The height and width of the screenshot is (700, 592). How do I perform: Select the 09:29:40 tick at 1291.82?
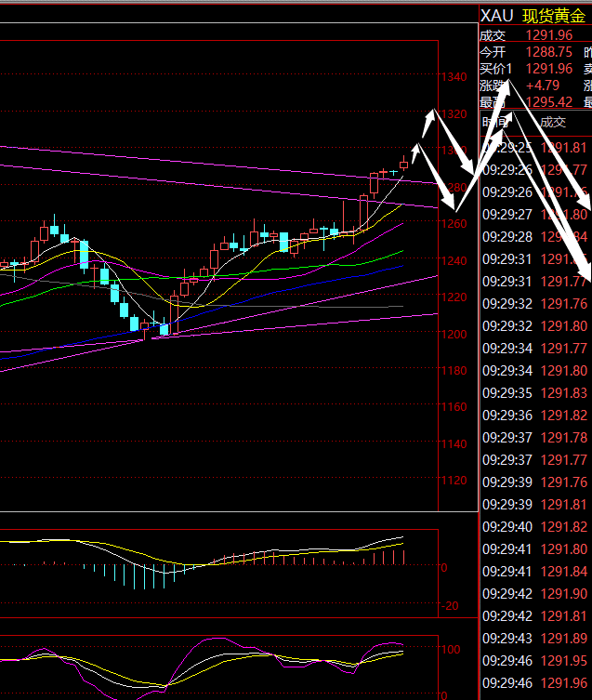click(x=535, y=527)
